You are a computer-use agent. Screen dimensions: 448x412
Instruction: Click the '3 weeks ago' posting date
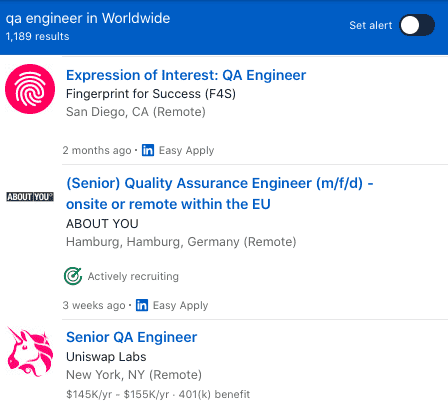click(x=94, y=305)
